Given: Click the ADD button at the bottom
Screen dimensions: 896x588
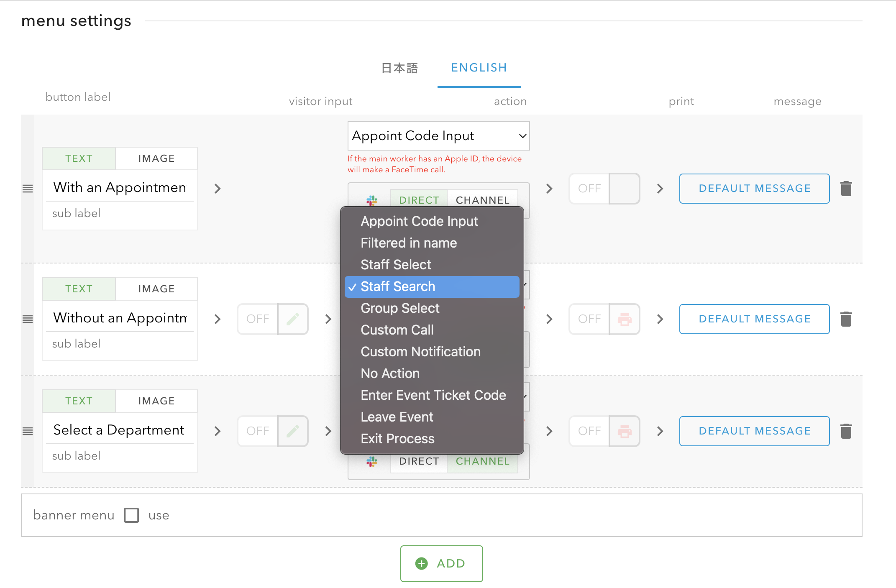Looking at the screenshot, I should 441,563.
